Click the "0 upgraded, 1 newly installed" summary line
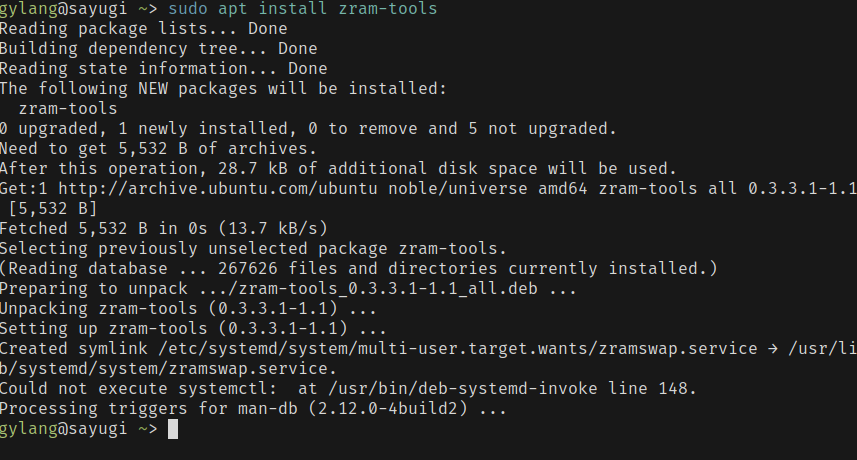This screenshot has height=460, width=857. [x=308, y=128]
